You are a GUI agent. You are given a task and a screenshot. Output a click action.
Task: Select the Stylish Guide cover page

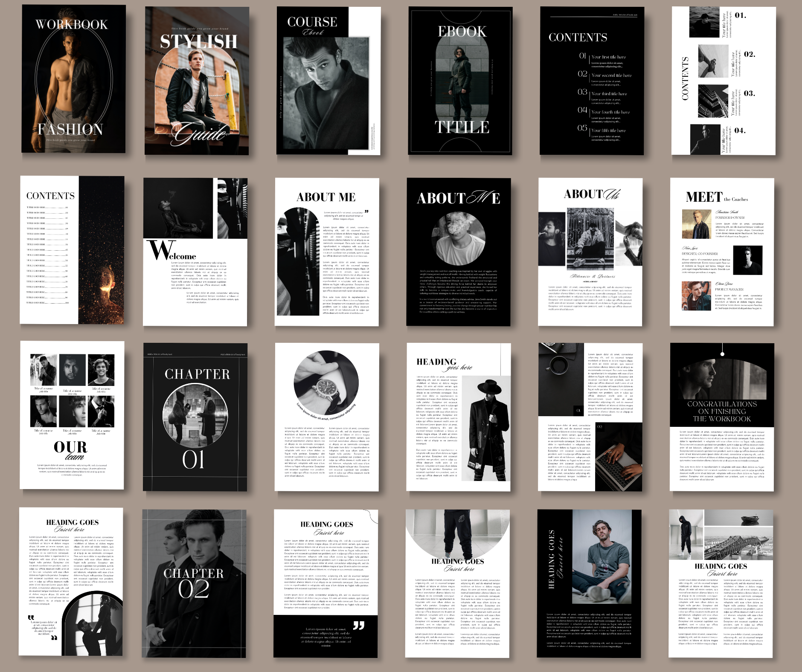click(x=197, y=81)
